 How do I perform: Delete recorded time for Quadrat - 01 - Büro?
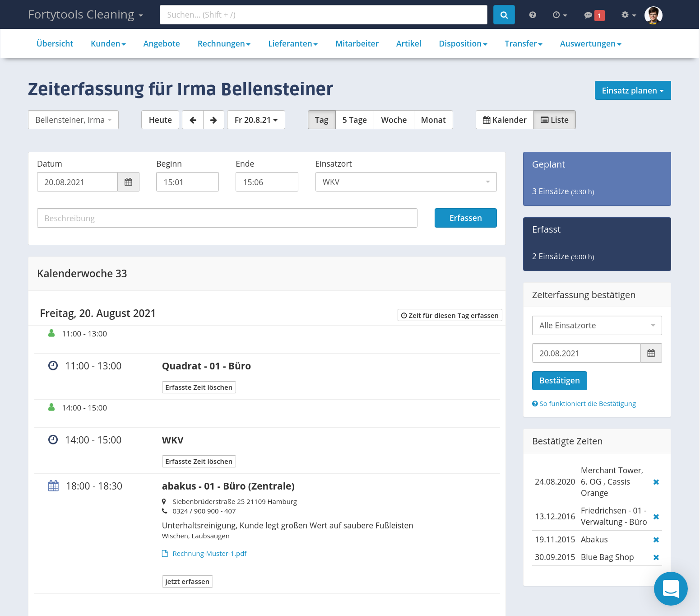(x=199, y=387)
